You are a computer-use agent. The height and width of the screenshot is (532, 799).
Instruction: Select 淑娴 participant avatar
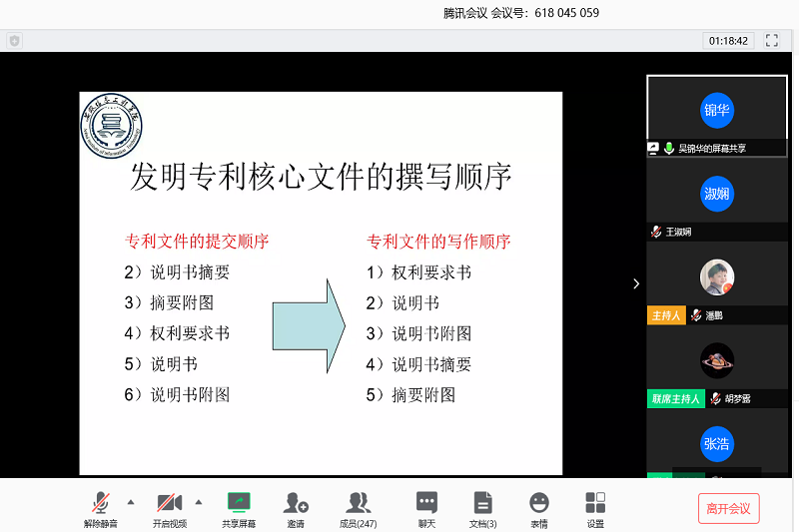point(717,194)
